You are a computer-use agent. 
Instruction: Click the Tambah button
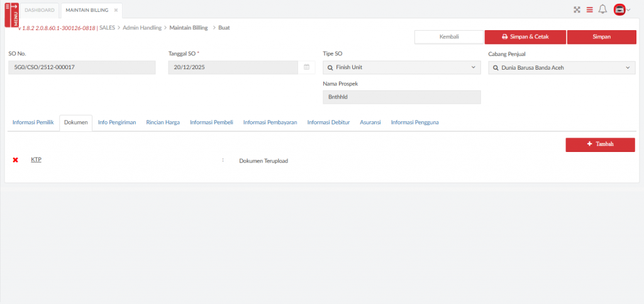tap(600, 144)
